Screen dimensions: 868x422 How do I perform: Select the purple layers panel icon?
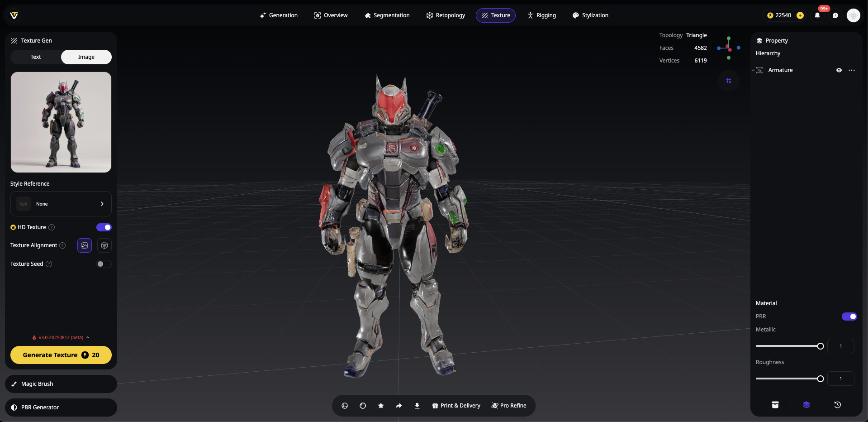click(806, 405)
